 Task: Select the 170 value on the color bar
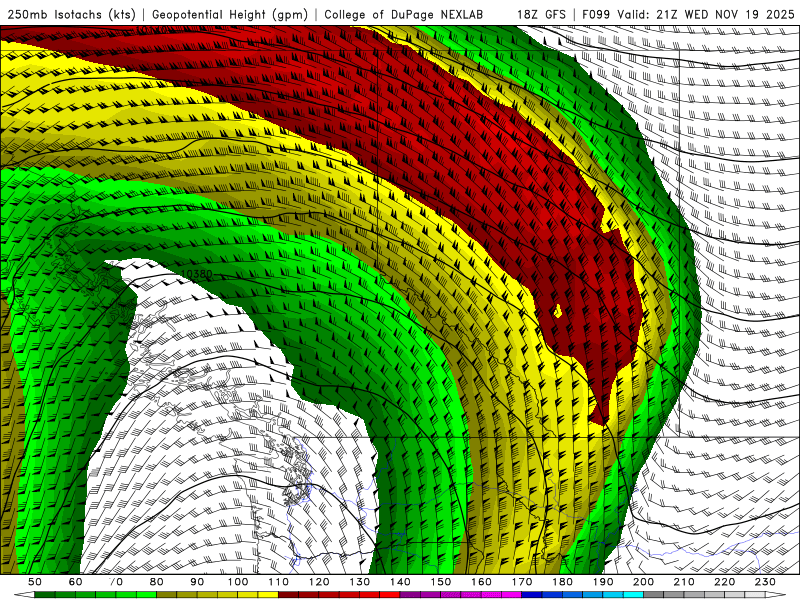522,582
